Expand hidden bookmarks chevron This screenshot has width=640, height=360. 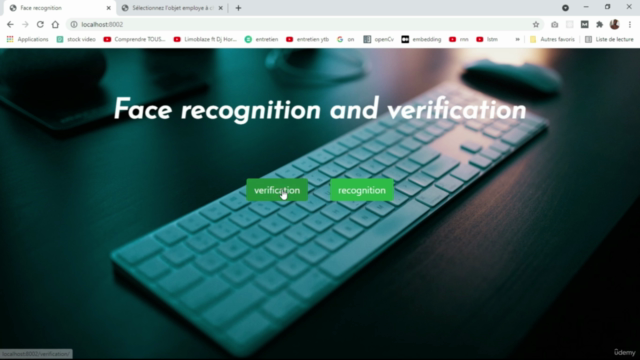pyautogui.click(x=518, y=39)
